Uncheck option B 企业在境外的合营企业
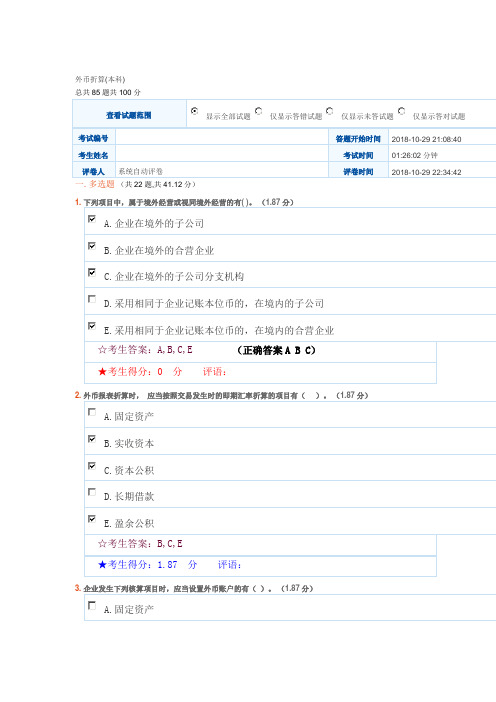The image size is (496, 702). pyautogui.click(x=92, y=246)
